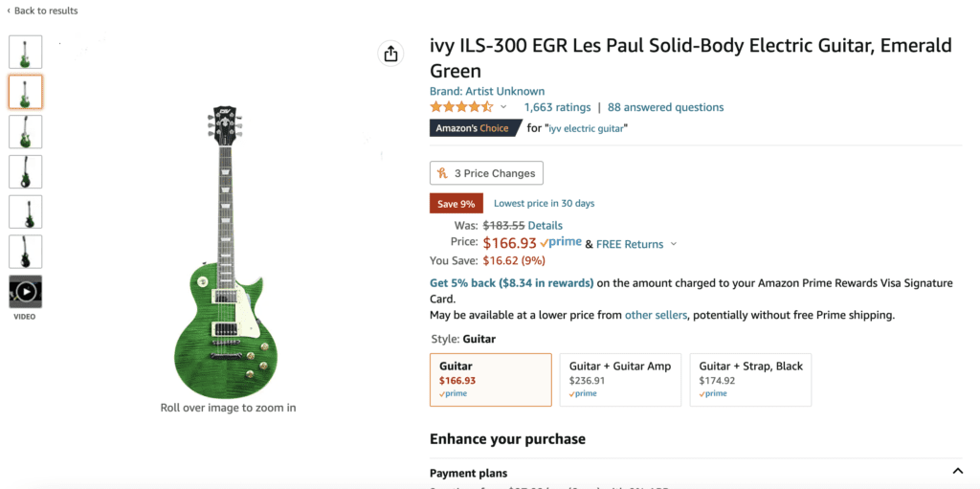Click the star rating icons
The image size is (980, 489).
(461, 107)
